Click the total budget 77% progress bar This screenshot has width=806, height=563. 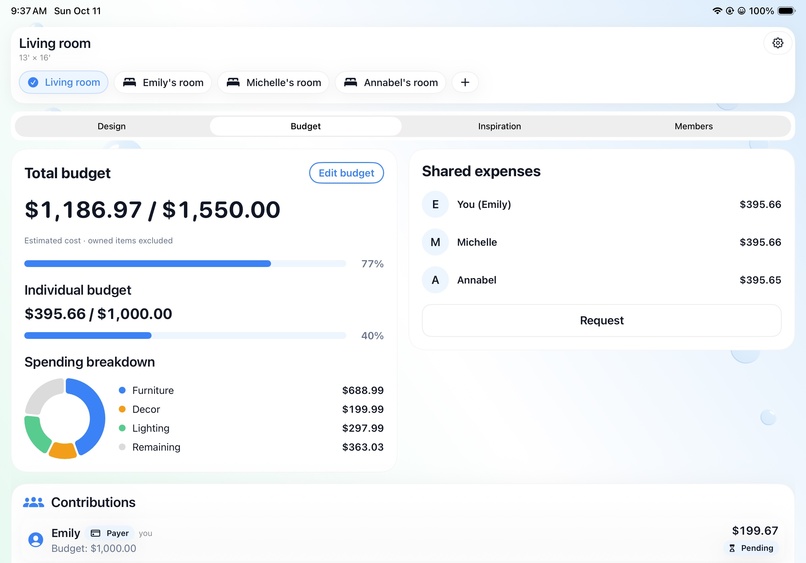pos(185,264)
